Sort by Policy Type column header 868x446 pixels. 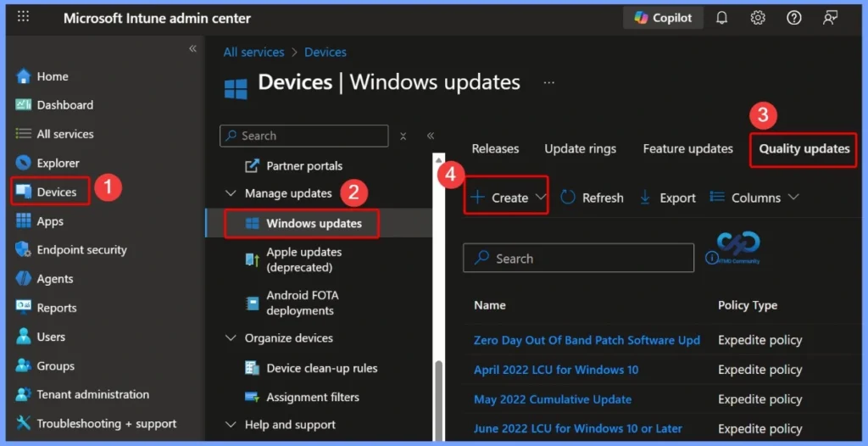(748, 305)
